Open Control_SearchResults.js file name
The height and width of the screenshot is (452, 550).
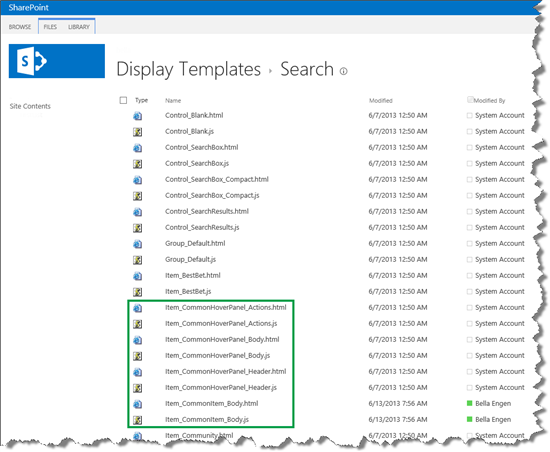(202, 228)
